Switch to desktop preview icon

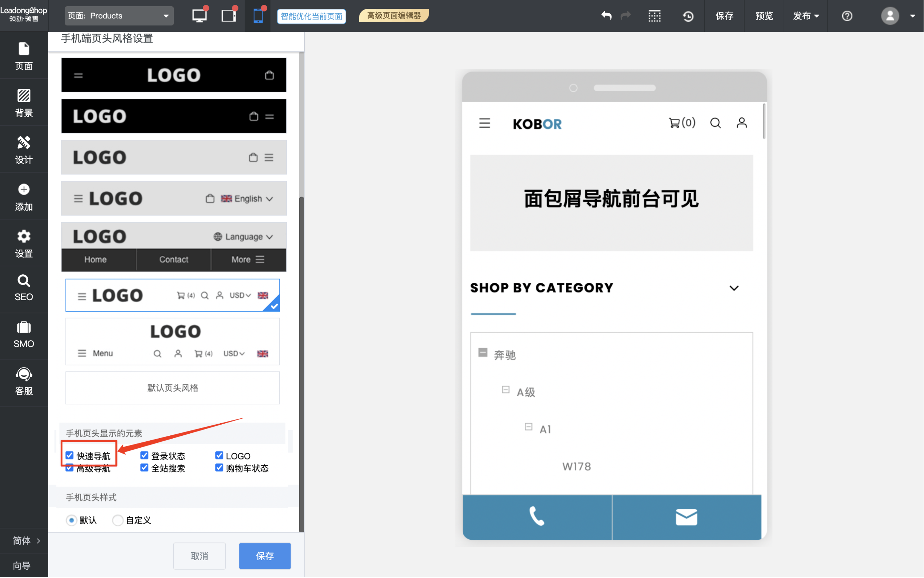(x=199, y=16)
